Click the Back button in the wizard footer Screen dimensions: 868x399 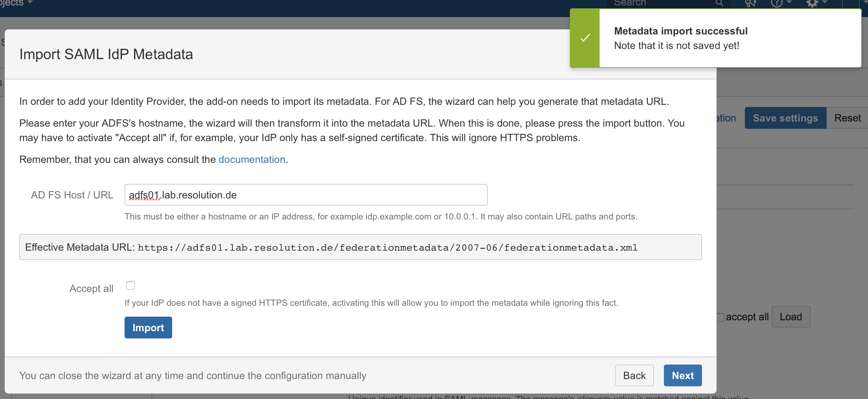pos(634,375)
